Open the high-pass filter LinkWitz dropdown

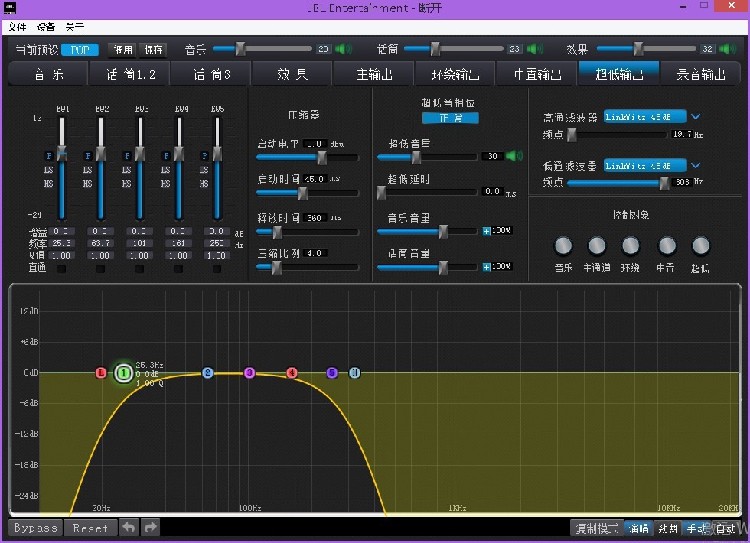pos(644,117)
